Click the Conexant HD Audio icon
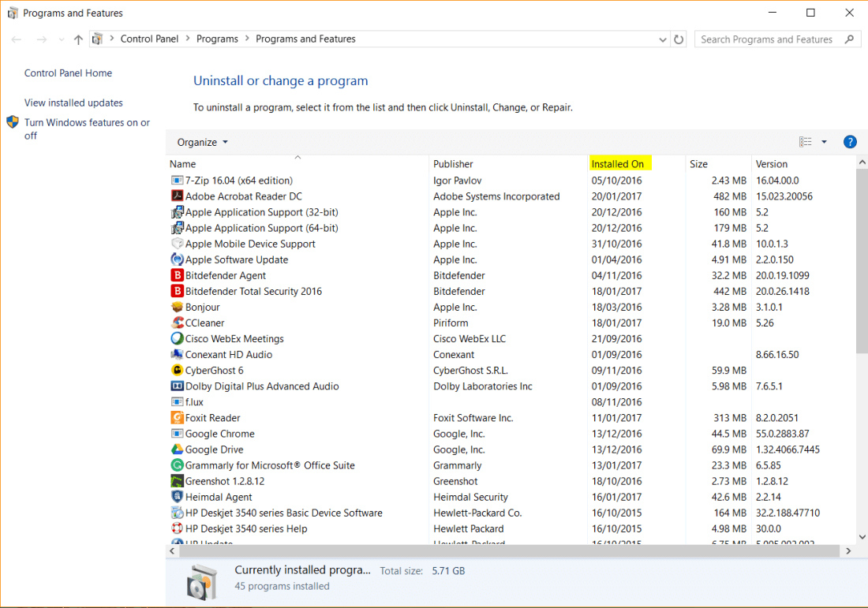The image size is (868, 608). 177,355
